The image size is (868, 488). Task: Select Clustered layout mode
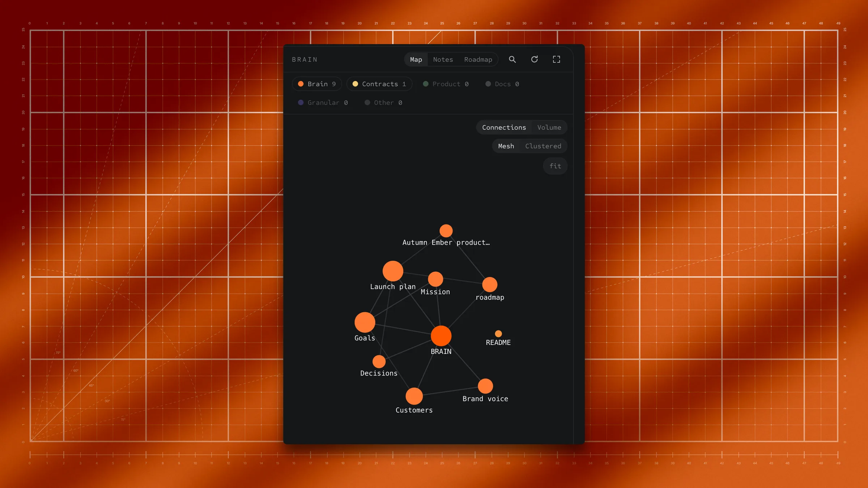[543, 146]
